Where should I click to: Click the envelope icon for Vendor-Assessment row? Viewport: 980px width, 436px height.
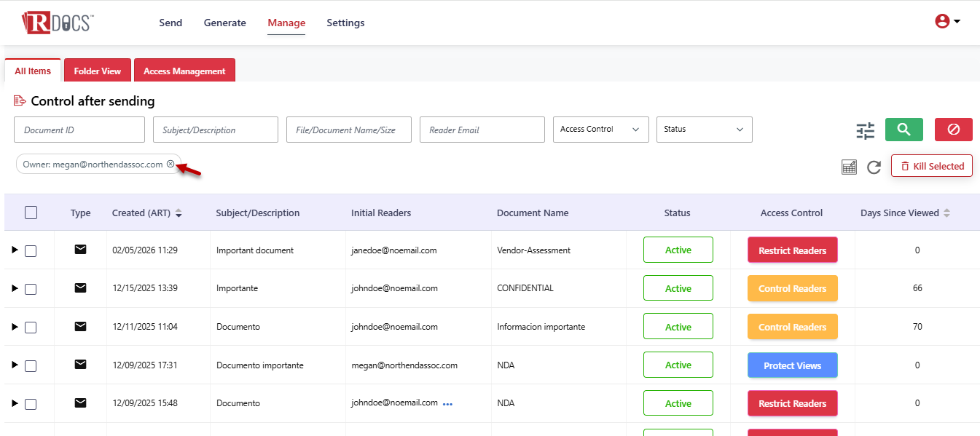[81, 250]
